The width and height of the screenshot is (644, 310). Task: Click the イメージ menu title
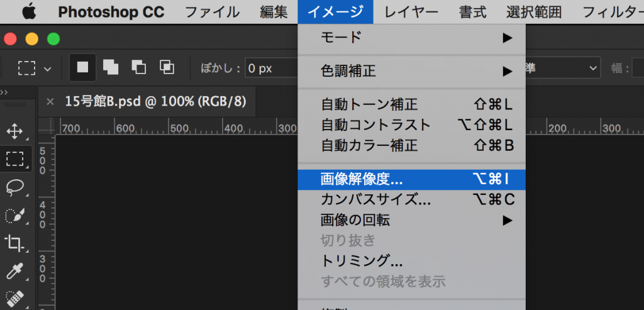point(336,12)
